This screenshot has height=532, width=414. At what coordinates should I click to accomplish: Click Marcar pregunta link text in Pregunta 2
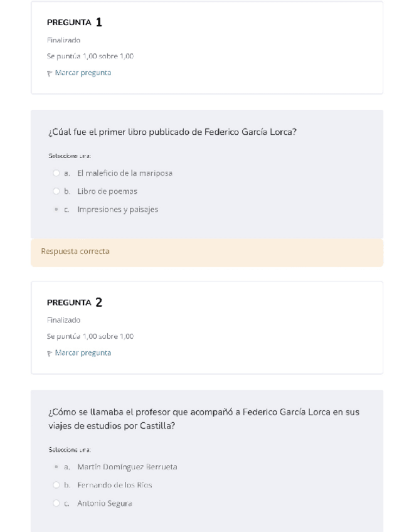click(x=83, y=353)
